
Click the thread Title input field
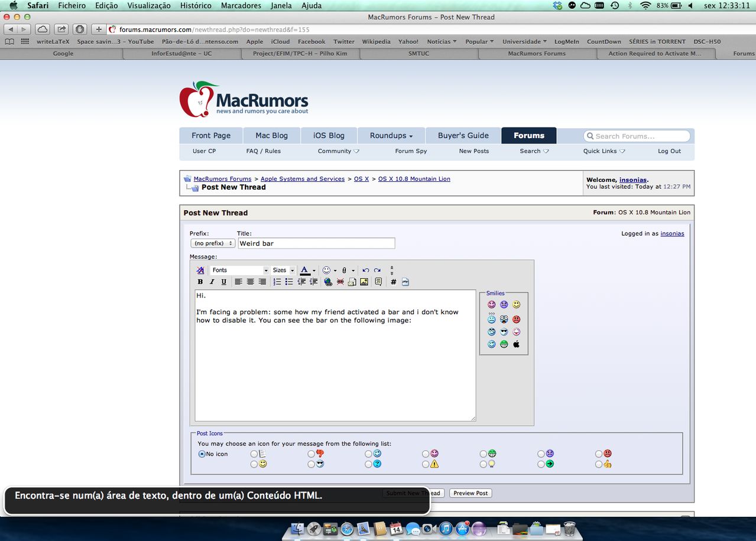[x=316, y=243]
